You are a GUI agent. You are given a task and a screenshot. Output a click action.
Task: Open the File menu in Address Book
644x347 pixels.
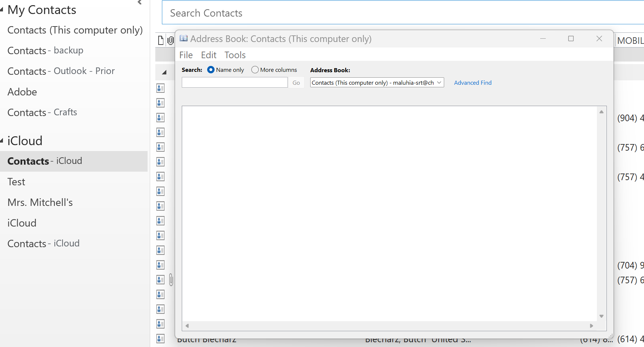[186, 55]
